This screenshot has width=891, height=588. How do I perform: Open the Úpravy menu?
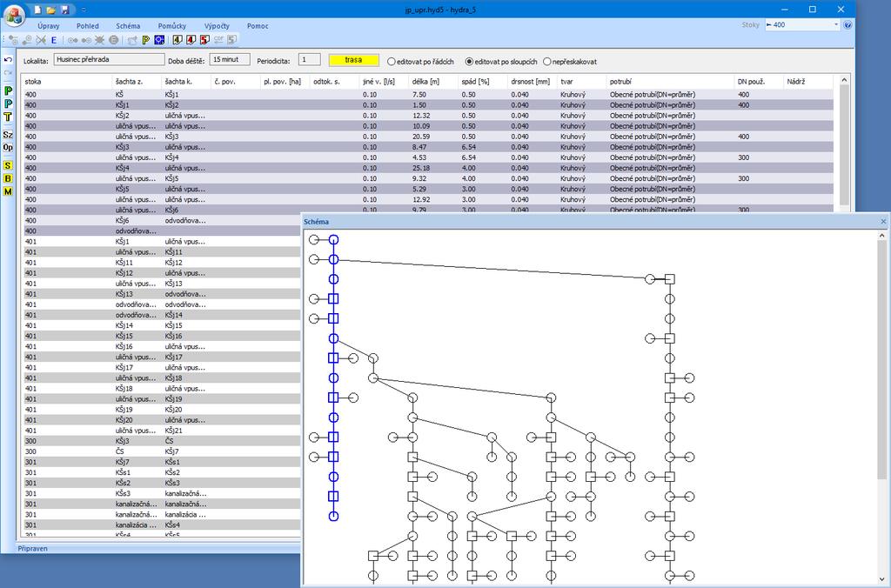click(49, 26)
